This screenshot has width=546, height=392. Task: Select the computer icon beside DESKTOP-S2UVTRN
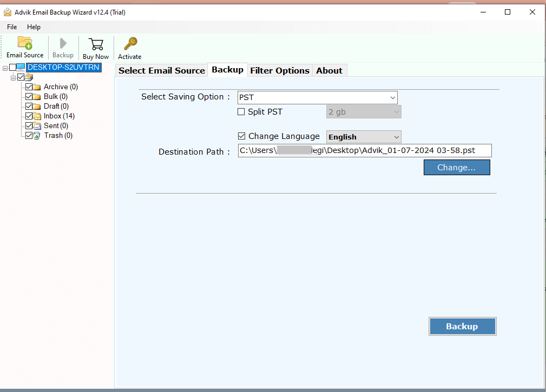(21, 67)
